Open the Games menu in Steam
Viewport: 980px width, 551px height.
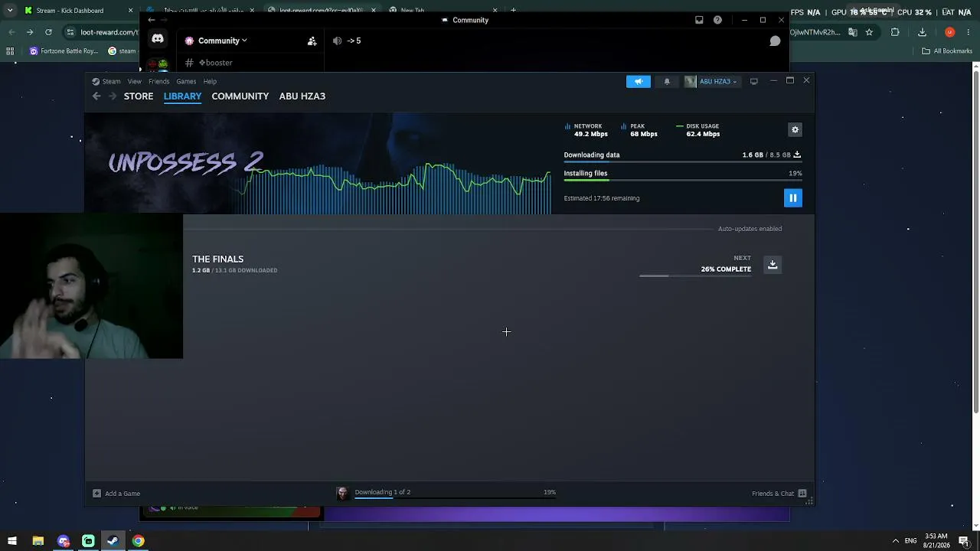[186, 81]
